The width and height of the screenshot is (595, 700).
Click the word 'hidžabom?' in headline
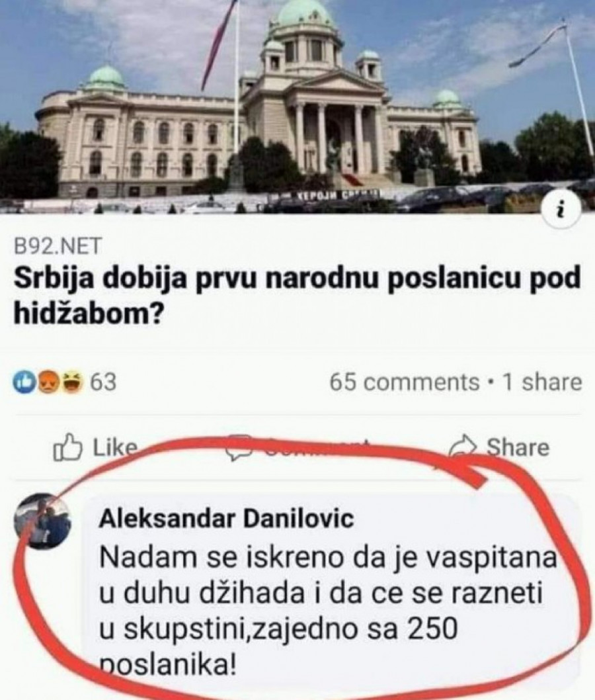pos(87,314)
